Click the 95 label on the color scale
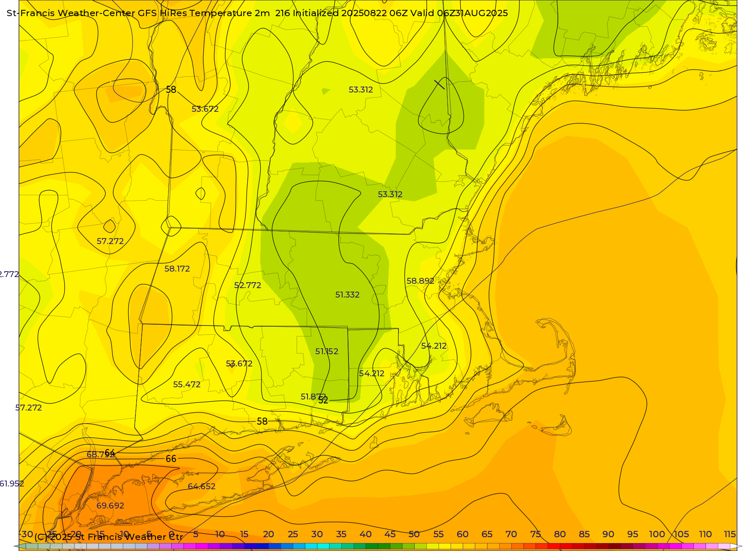Viewport: 756px width, 551px height. pyautogui.click(x=633, y=534)
